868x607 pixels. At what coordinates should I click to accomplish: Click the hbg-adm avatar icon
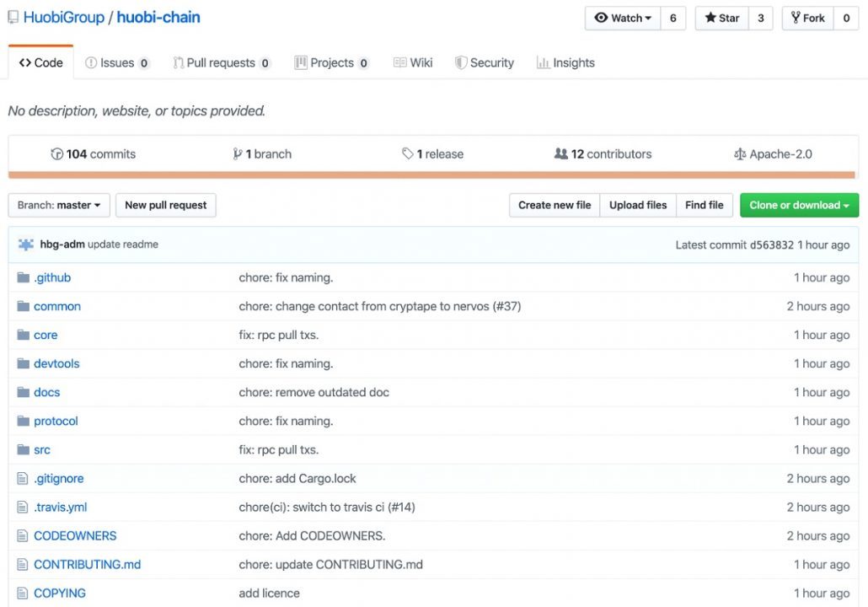[x=26, y=244]
